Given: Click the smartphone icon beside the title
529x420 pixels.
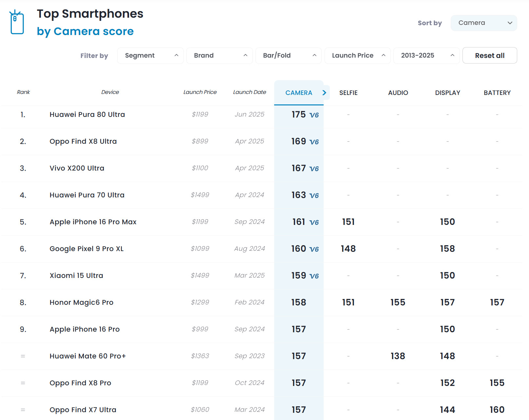Looking at the screenshot, I should 17,22.
